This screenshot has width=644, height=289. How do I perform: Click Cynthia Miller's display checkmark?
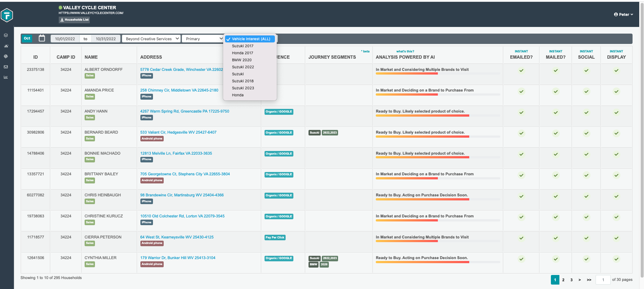coord(616,259)
